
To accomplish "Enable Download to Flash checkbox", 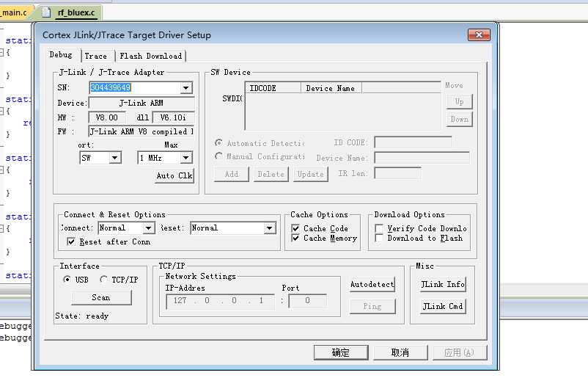I will point(379,238).
